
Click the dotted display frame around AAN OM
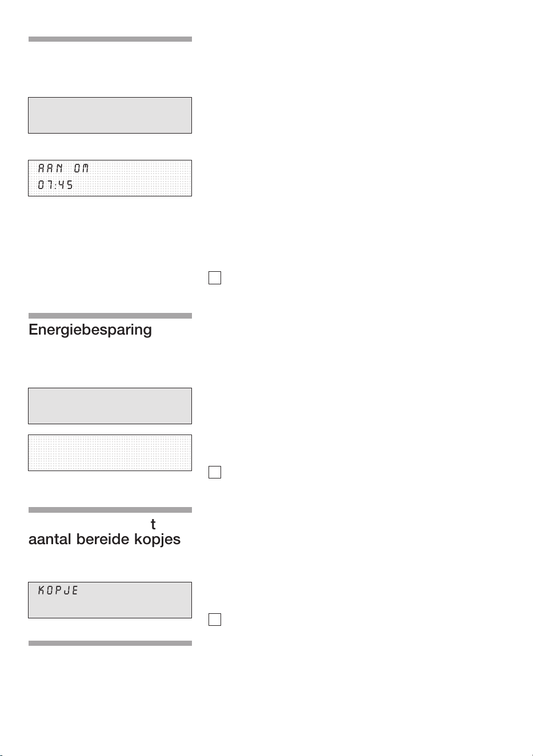(110, 178)
